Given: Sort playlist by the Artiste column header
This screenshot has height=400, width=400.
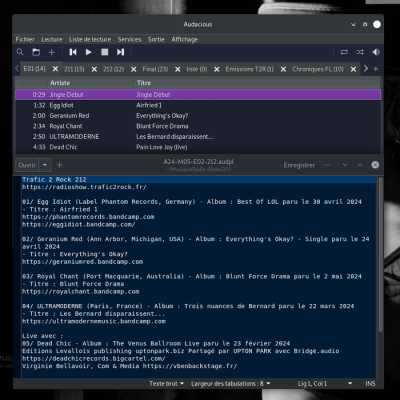Looking at the screenshot, I should tap(90, 83).
